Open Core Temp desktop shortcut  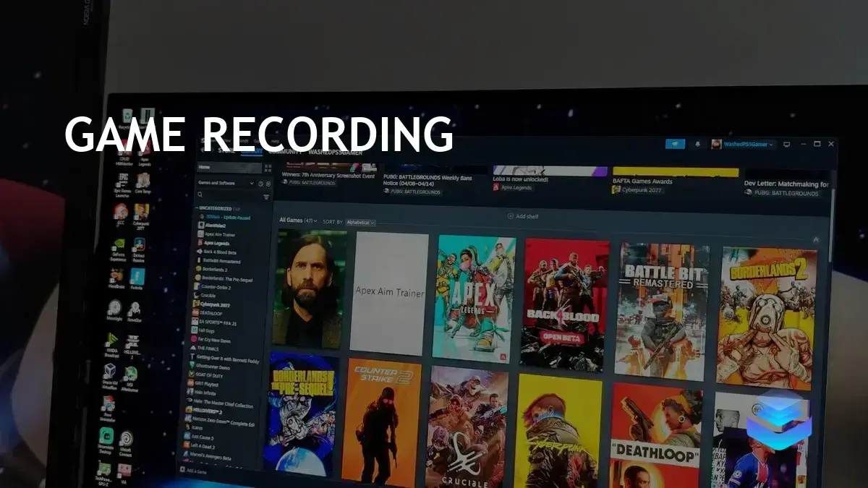(142, 183)
